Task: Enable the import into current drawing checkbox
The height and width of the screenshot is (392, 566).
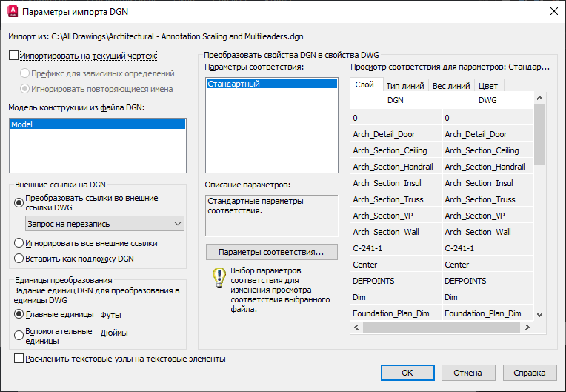Action: (14, 56)
